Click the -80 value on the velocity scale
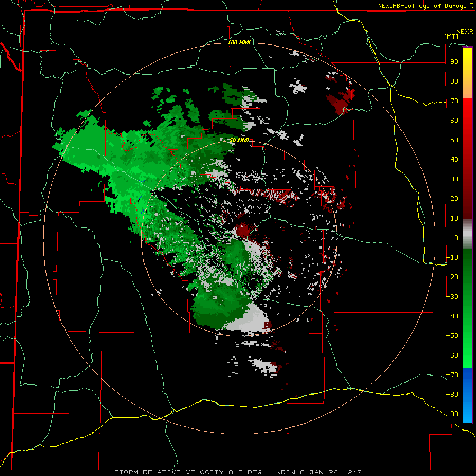This screenshot has width=476, height=476. tap(452, 395)
